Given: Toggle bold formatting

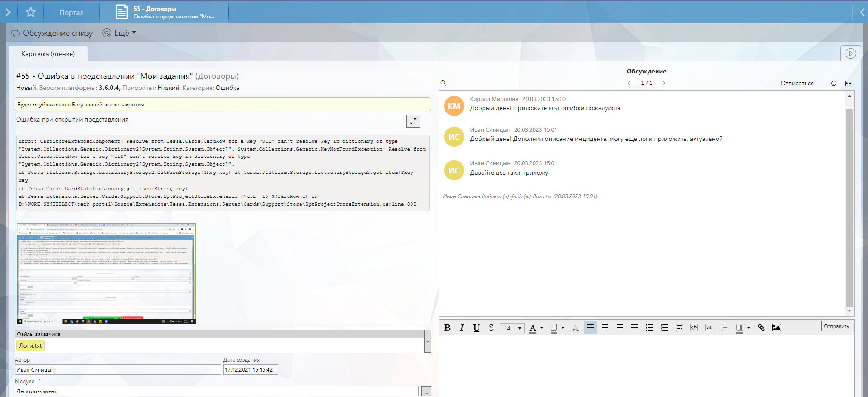Looking at the screenshot, I should (x=447, y=328).
